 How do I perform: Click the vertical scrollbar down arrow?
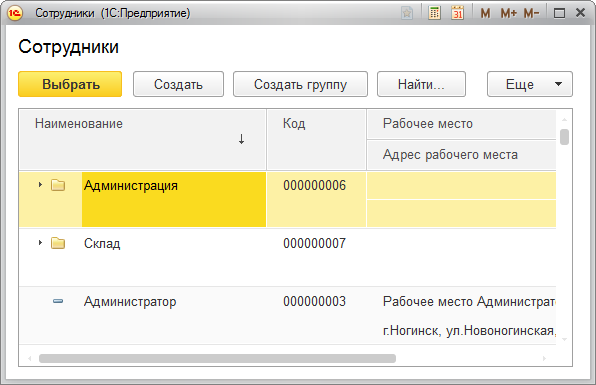point(564,339)
